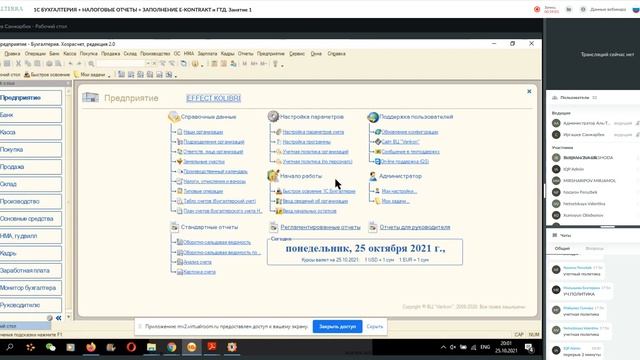Click the blue Закрыть доступ button
640x360 pixels.
pos(338,327)
